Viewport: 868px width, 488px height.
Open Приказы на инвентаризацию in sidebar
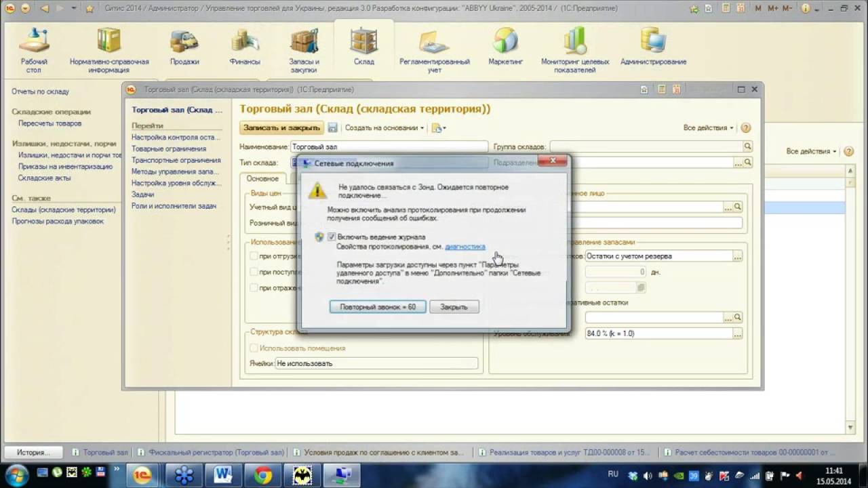tap(65, 166)
